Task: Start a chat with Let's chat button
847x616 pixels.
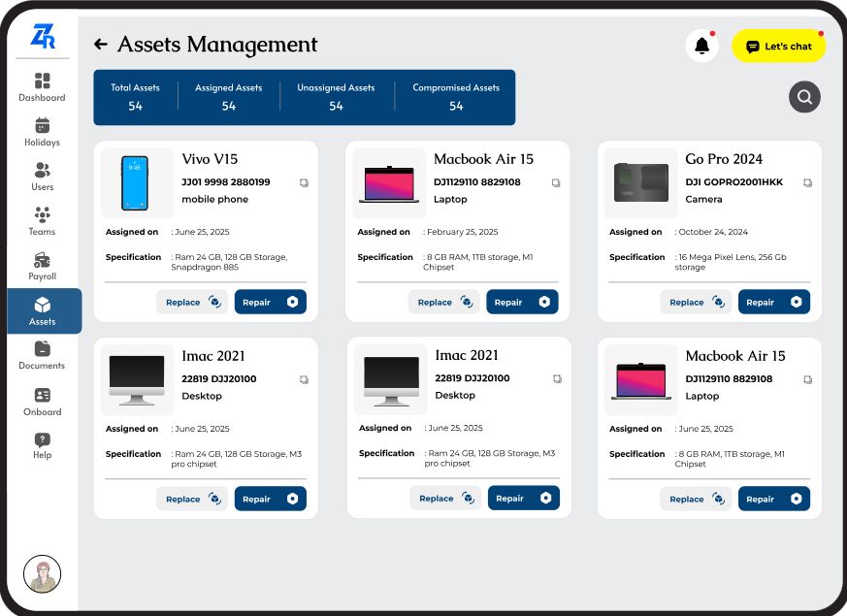Action: pos(778,46)
